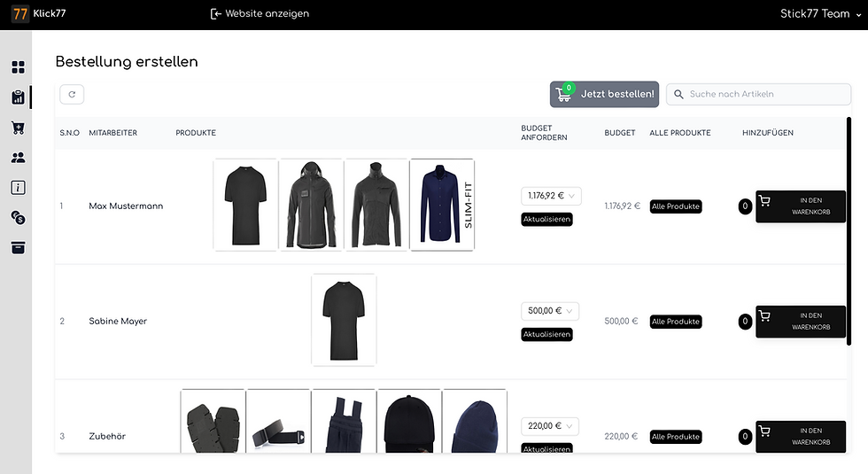
Task: Open Stick77 Team account dropdown
Action: point(821,14)
